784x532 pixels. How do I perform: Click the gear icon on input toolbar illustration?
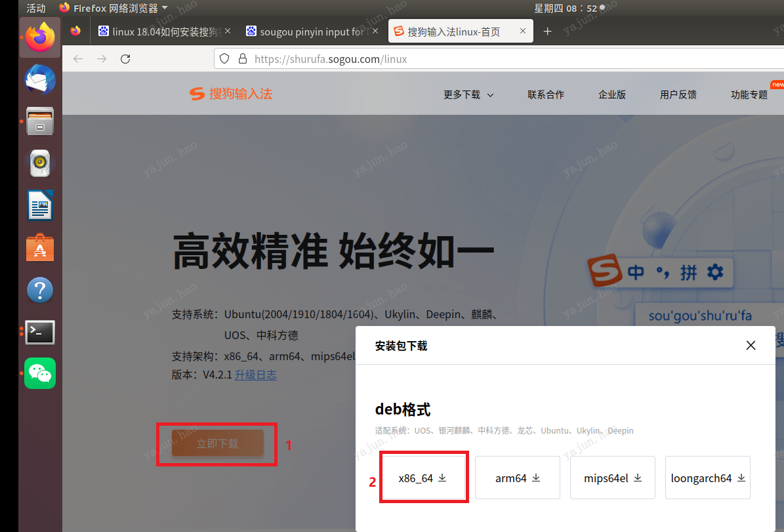pos(716,272)
